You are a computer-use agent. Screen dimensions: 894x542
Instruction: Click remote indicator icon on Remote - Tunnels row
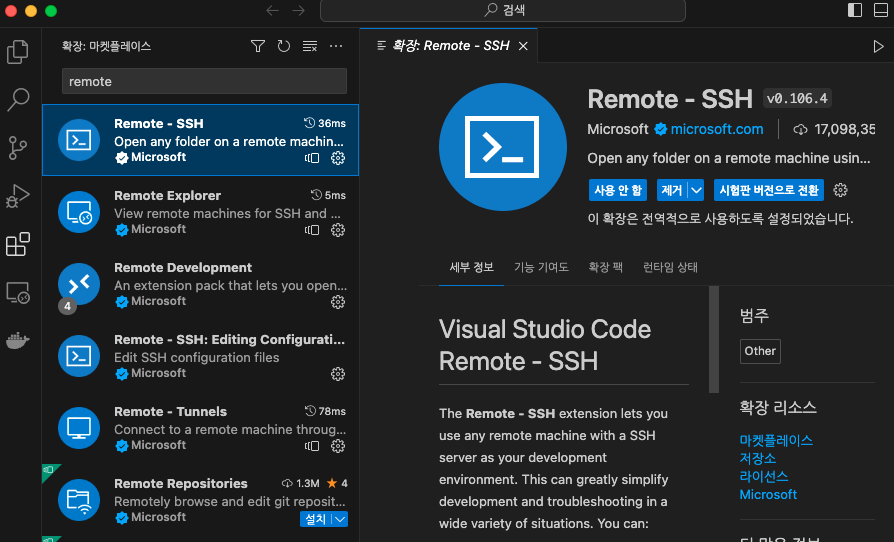(x=312, y=446)
